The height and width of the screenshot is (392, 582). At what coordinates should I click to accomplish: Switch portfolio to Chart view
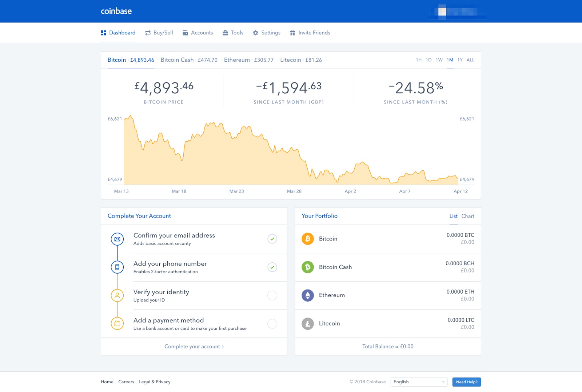468,216
